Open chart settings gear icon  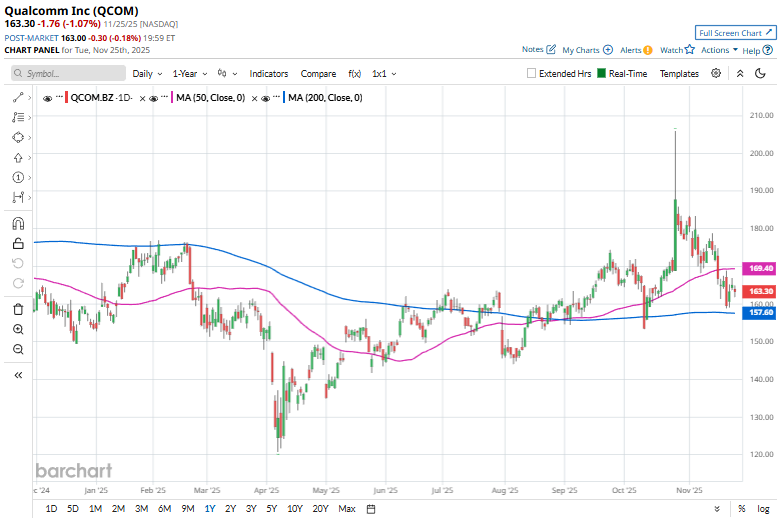716,73
